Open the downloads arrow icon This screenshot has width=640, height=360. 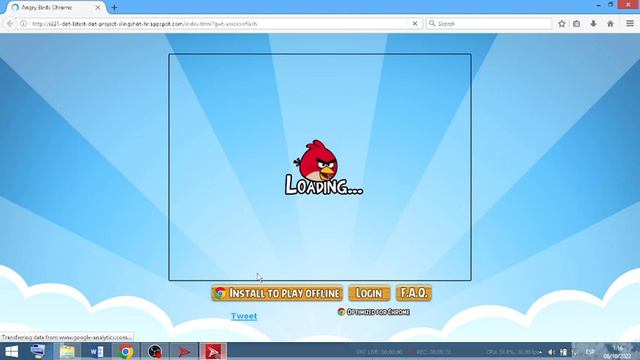tap(593, 24)
